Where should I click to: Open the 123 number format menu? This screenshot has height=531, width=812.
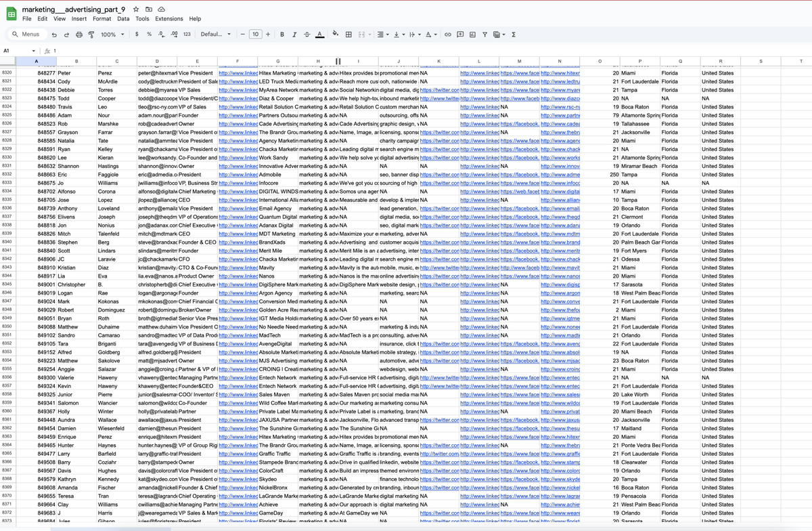click(x=187, y=34)
